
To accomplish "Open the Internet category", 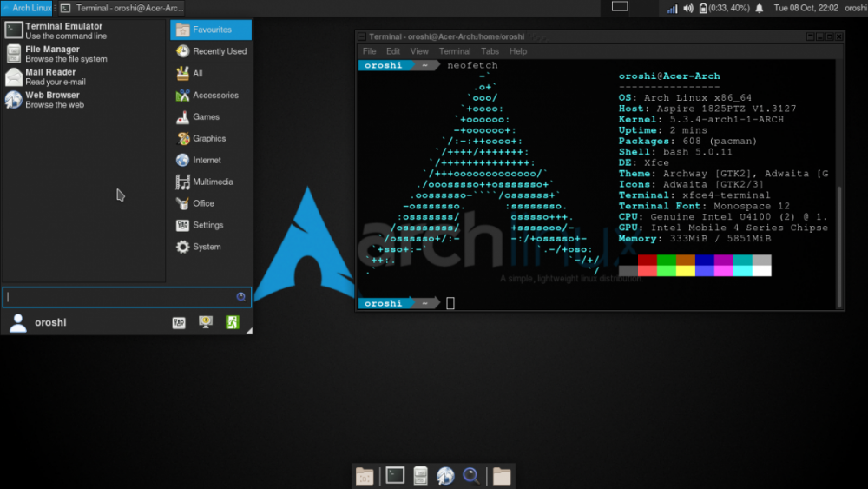I will click(210, 160).
